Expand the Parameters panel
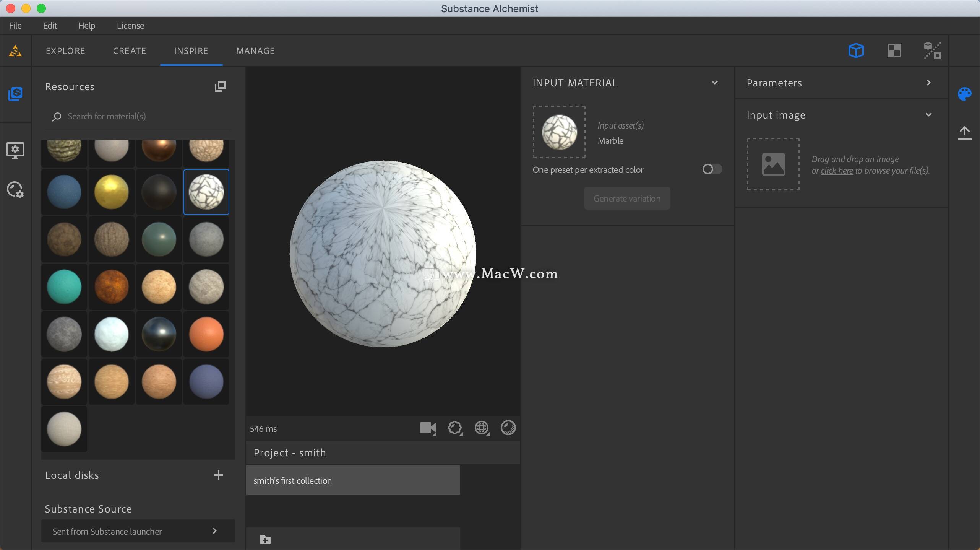The width and height of the screenshot is (980, 550). (929, 83)
